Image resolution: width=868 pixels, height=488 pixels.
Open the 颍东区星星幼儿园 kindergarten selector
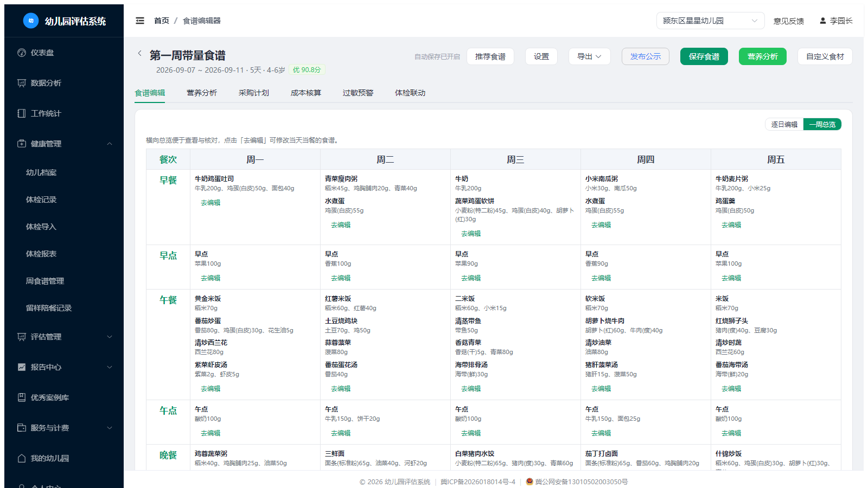(x=710, y=21)
